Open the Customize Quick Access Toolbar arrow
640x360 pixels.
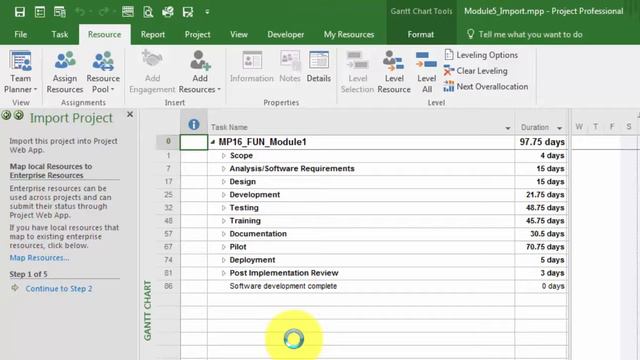pyautogui.click(x=207, y=12)
